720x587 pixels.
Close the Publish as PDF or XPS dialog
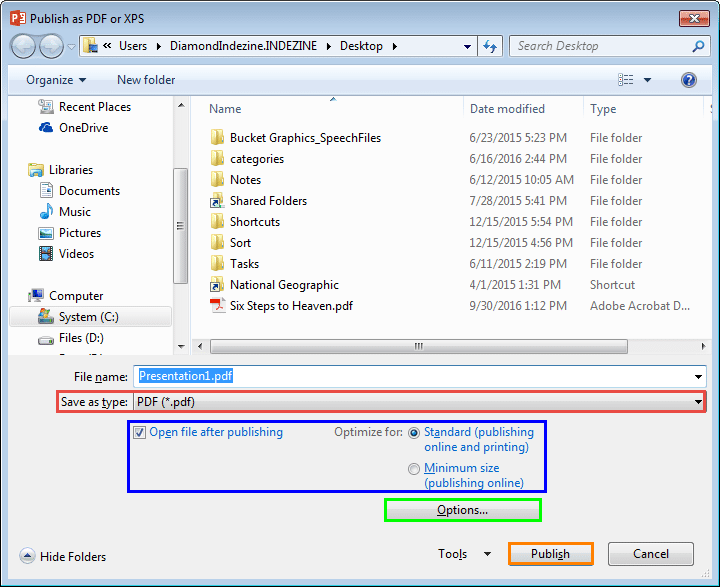(x=694, y=18)
